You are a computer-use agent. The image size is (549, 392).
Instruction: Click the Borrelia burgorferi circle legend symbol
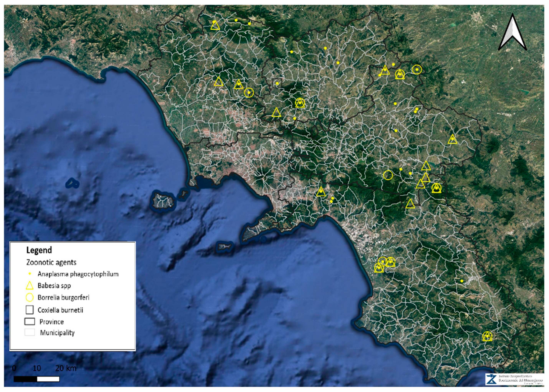pos(29,297)
